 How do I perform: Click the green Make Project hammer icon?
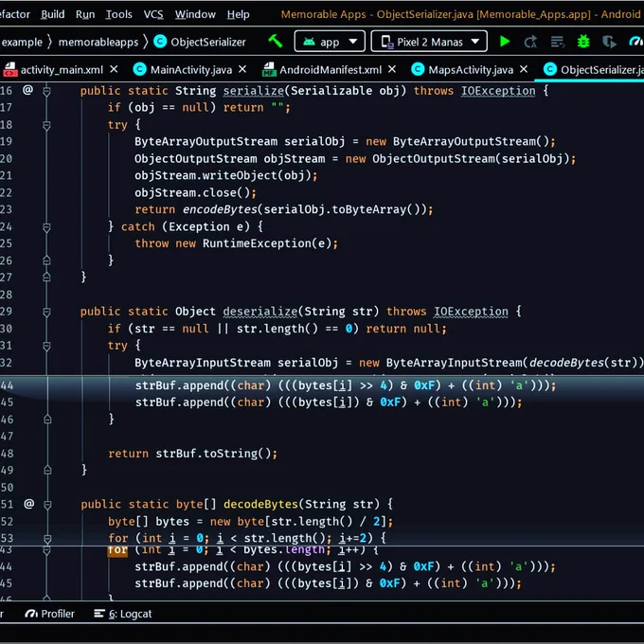(276, 41)
